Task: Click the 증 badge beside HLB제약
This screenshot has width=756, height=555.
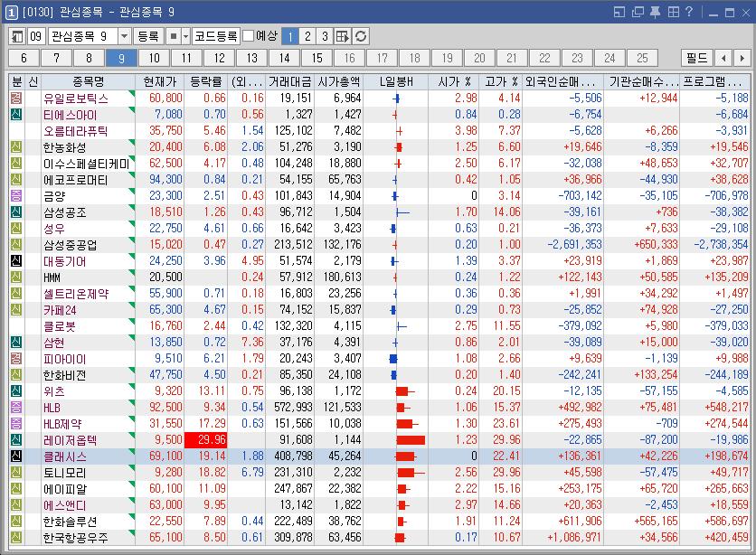Action: coord(16,424)
